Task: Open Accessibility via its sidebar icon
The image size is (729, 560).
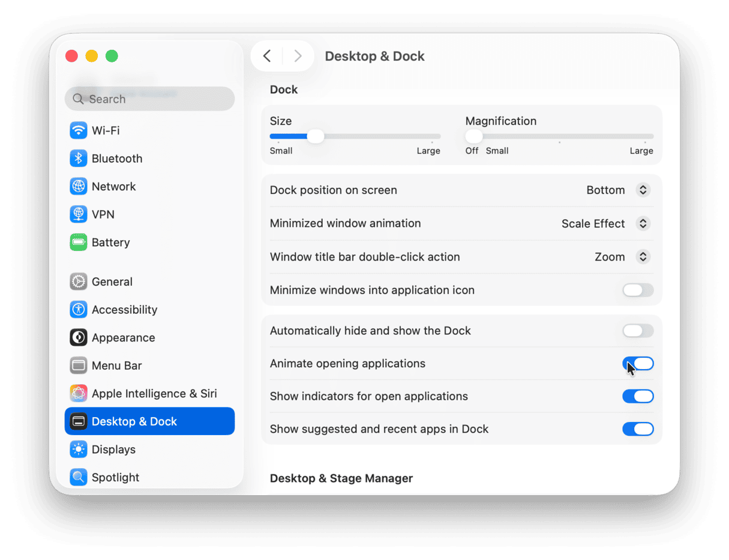Action: pyautogui.click(x=78, y=310)
